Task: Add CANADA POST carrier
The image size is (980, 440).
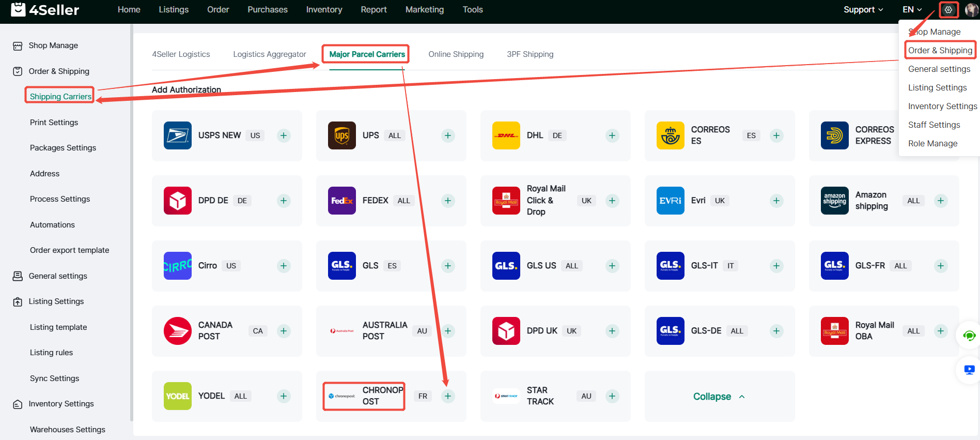Action: [x=284, y=331]
